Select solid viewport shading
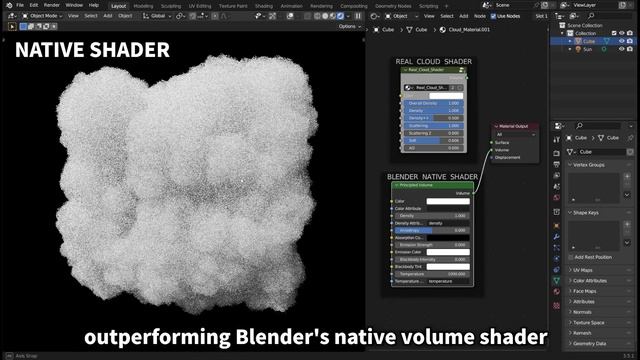This screenshot has height=360, width=640. [325, 16]
